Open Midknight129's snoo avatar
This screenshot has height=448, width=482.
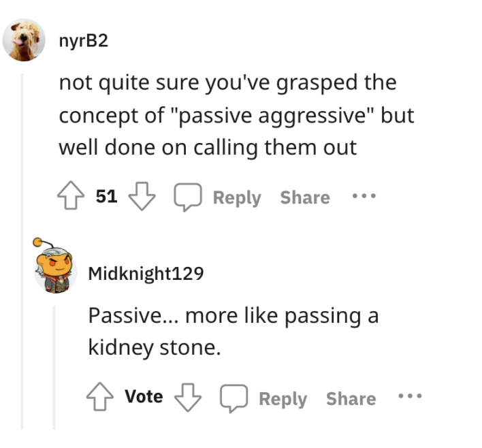(x=54, y=270)
